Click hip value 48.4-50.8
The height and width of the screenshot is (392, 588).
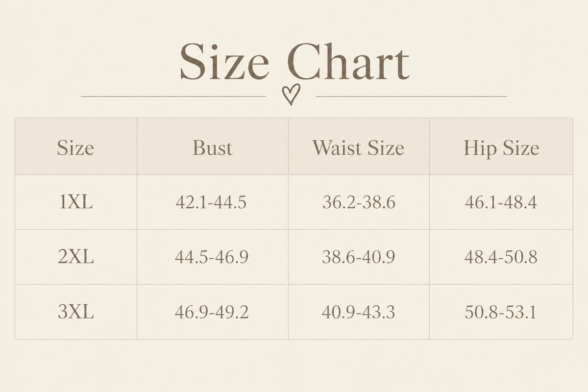[x=501, y=257]
